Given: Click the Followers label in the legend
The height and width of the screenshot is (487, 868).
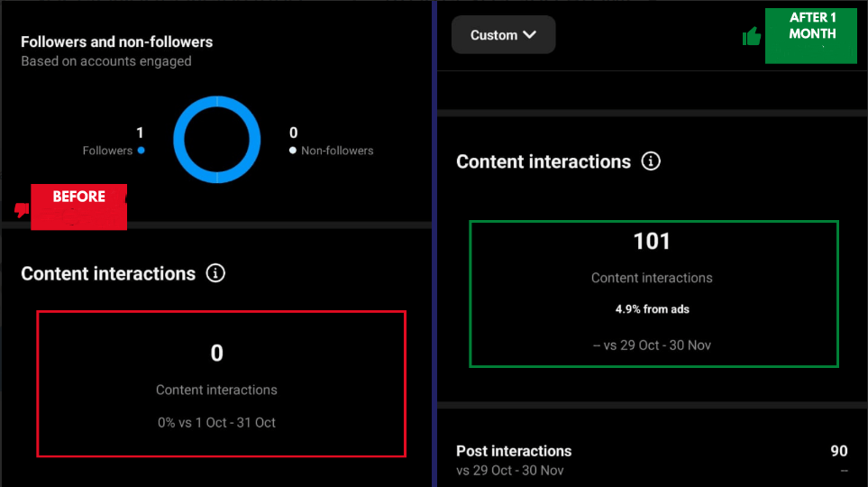Looking at the screenshot, I should [107, 151].
